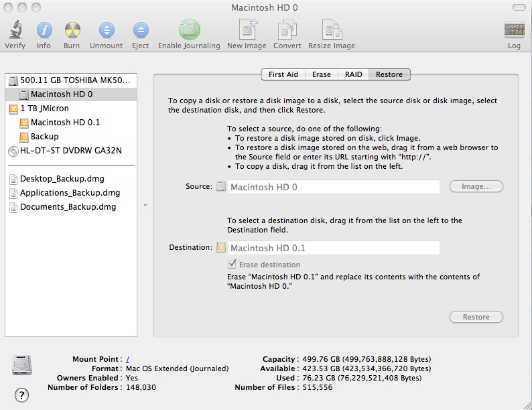The image size is (532, 410).
Task: Click the Eject toolbar icon
Action: (141, 30)
